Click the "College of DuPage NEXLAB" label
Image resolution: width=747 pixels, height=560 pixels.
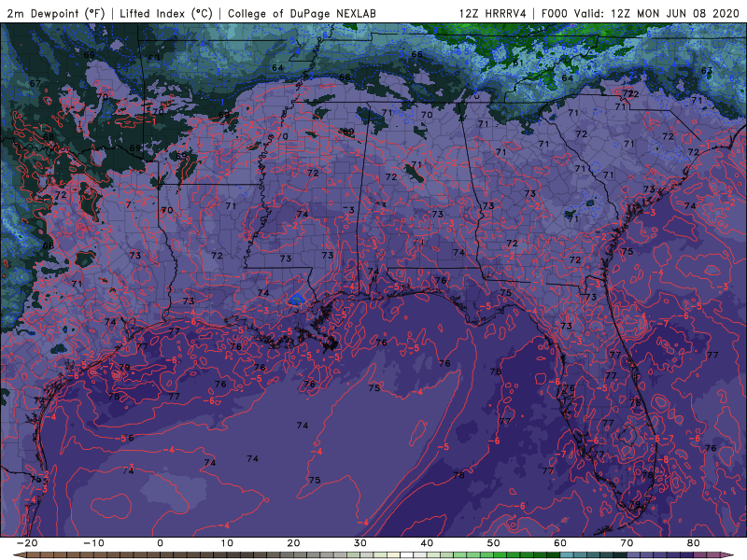(x=302, y=14)
